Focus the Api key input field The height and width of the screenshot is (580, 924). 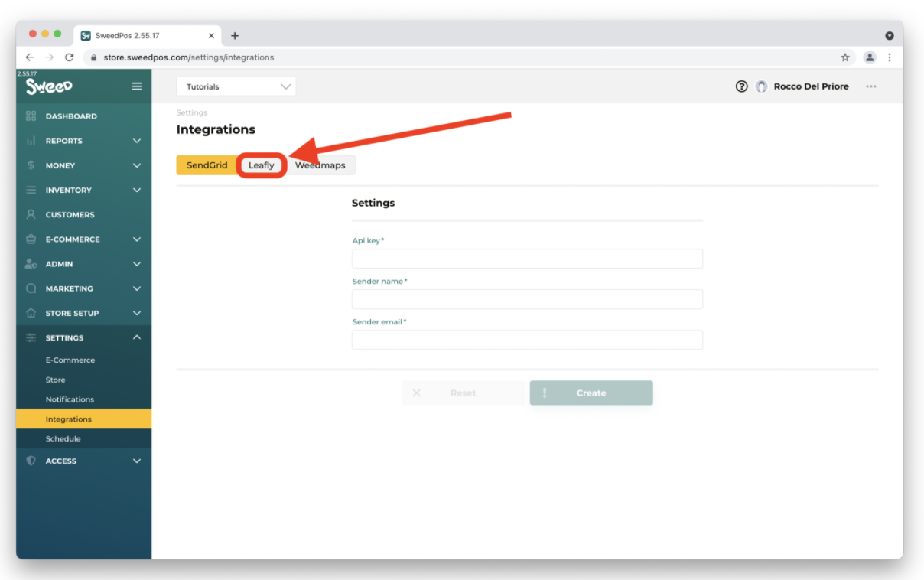click(527, 259)
